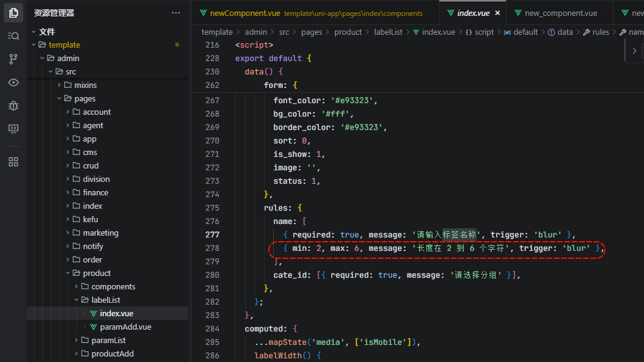The image size is (644, 362).
Task: Open the Source Control branch icon
Action: point(13,59)
